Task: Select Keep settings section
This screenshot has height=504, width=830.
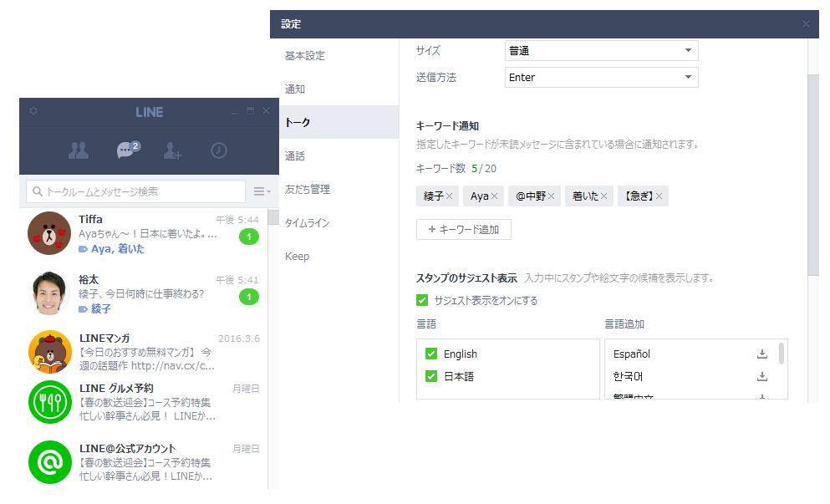Action: coord(339,257)
